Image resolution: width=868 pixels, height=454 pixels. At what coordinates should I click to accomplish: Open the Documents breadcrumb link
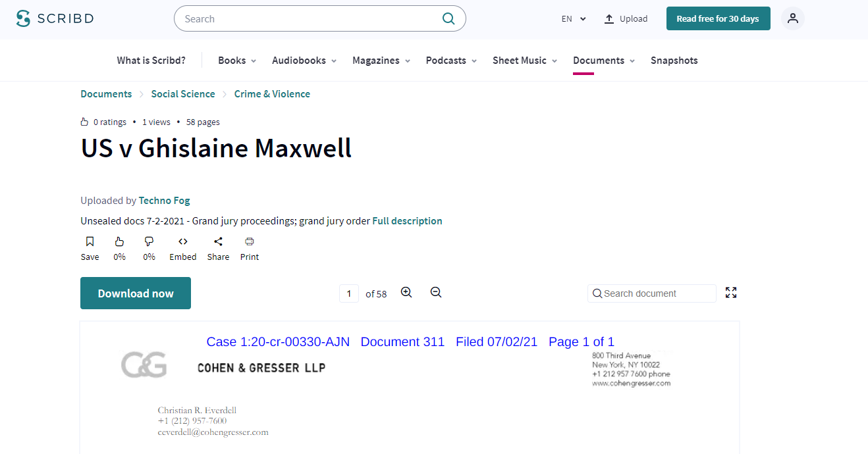click(x=106, y=94)
